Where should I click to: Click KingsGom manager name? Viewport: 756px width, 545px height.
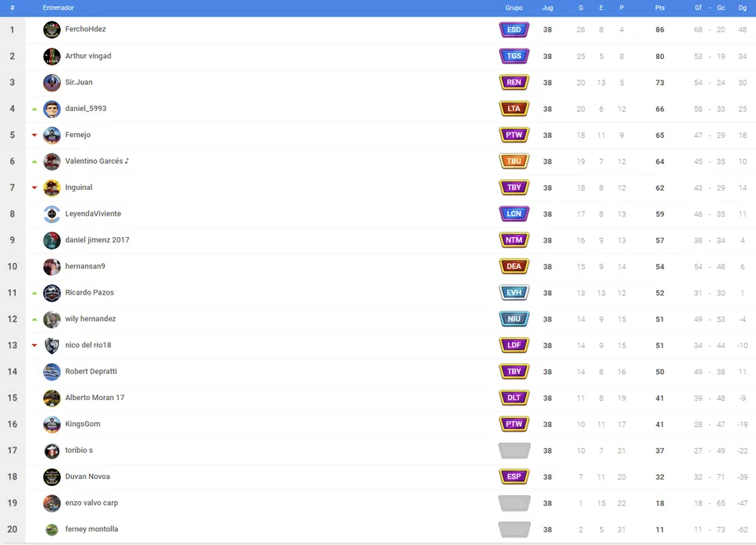(83, 424)
